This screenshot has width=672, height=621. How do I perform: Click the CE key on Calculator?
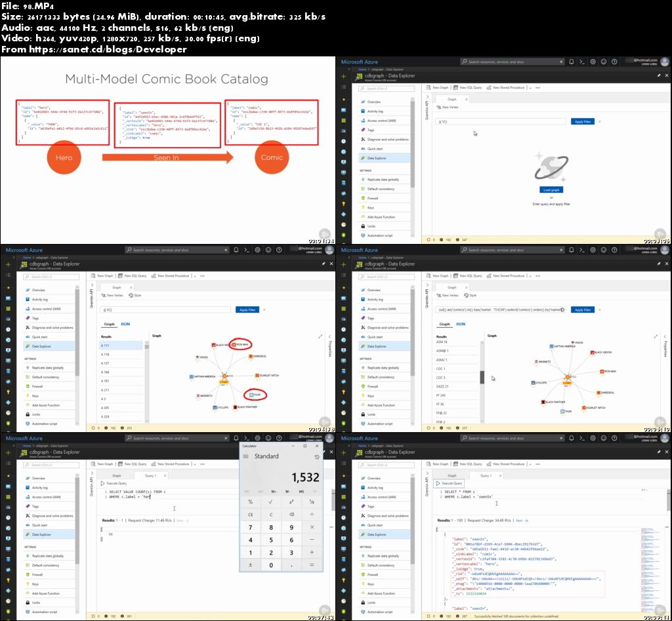click(x=250, y=514)
